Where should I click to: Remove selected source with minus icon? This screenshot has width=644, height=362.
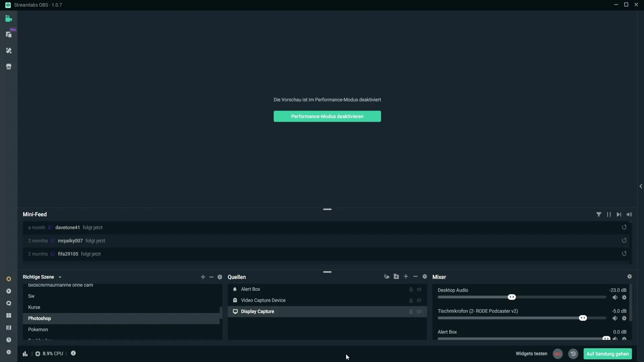pyautogui.click(x=415, y=277)
